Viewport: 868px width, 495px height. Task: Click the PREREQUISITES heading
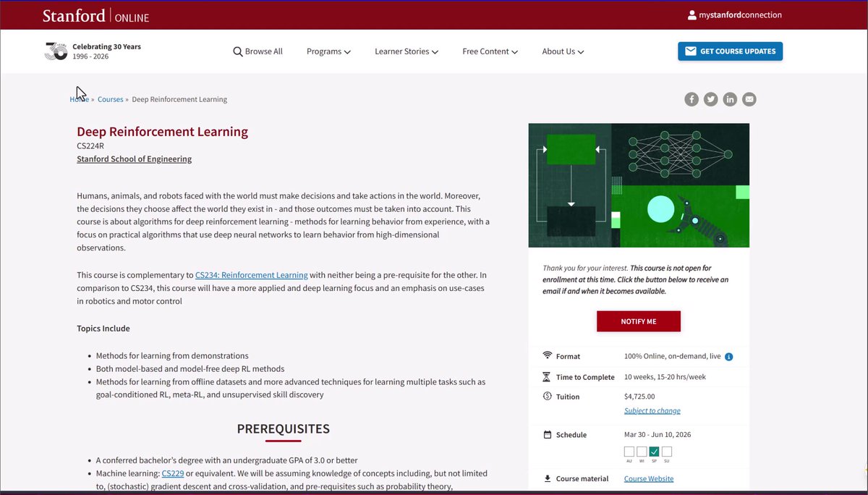click(283, 429)
